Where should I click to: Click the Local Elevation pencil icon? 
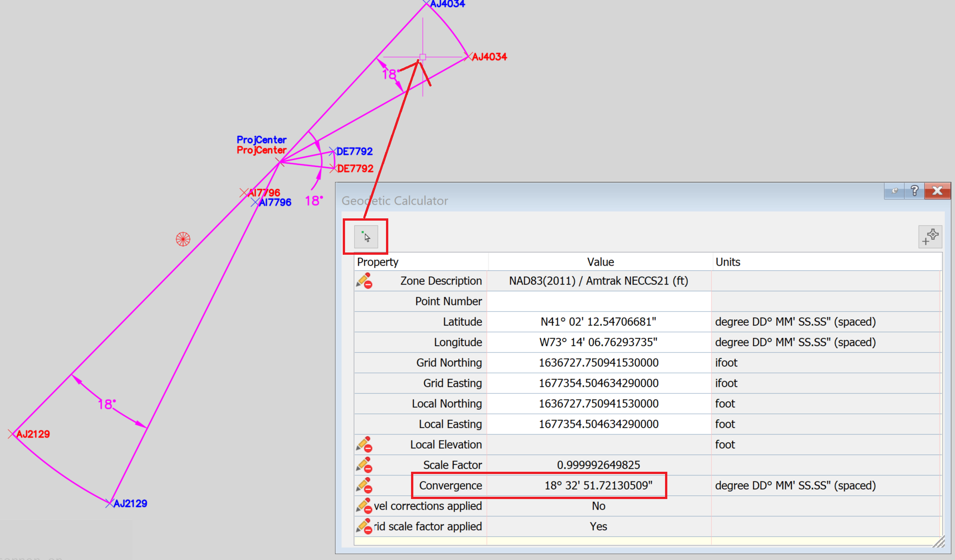pyautogui.click(x=364, y=444)
